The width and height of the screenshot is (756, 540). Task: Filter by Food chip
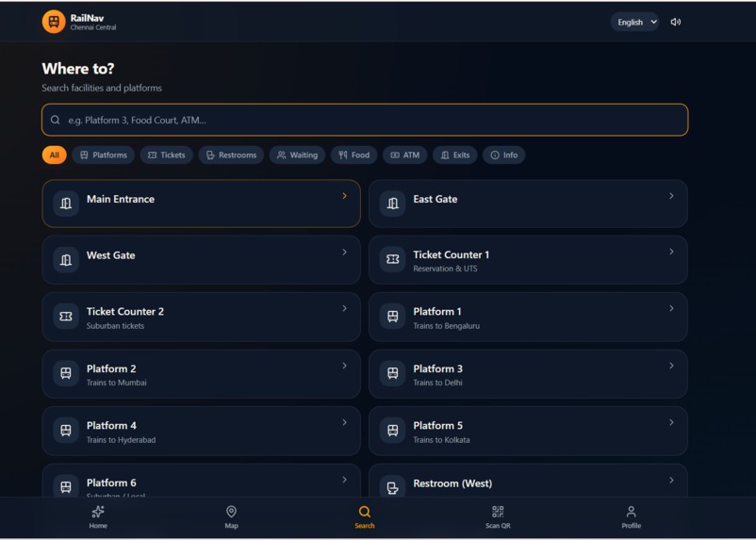point(353,155)
